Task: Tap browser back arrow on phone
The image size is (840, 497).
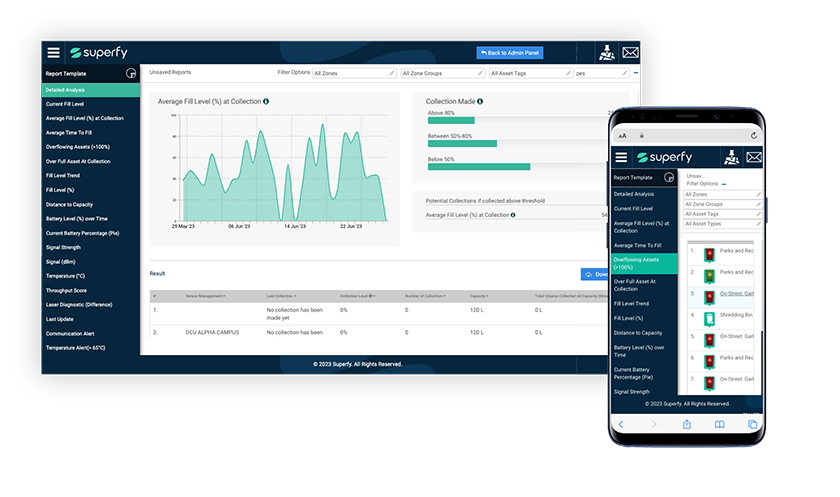Action: 621,424
